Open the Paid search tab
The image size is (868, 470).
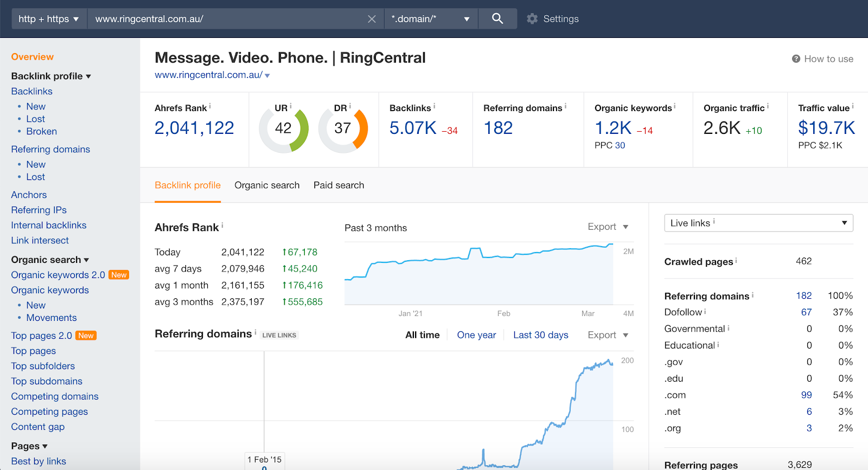[339, 185]
